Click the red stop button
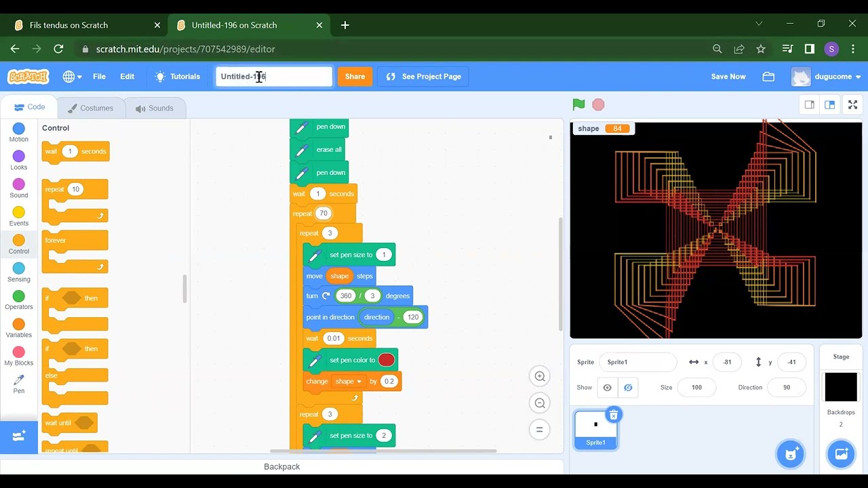 (598, 104)
